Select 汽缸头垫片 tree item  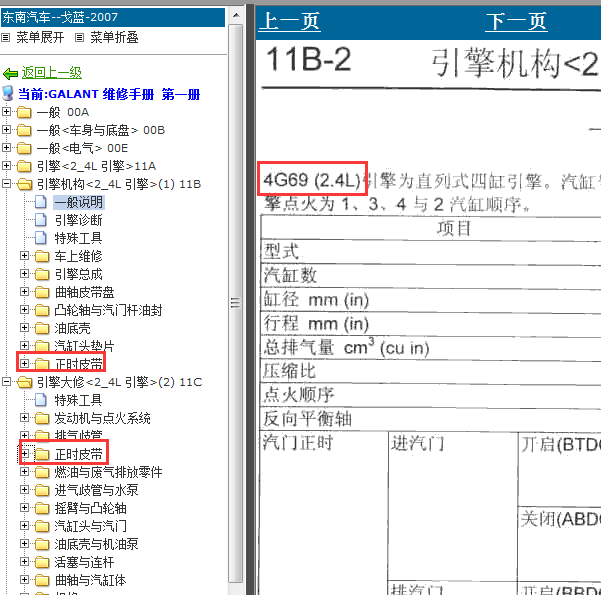coord(84,346)
